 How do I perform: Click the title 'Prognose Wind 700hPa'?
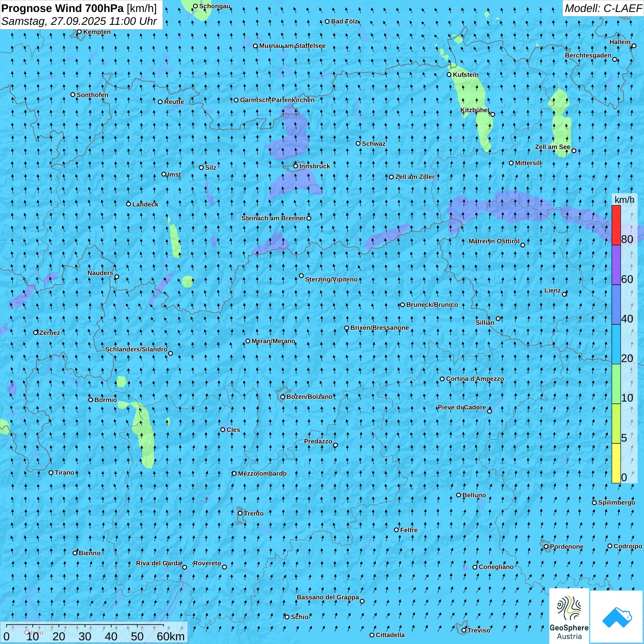[x=63, y=8]
